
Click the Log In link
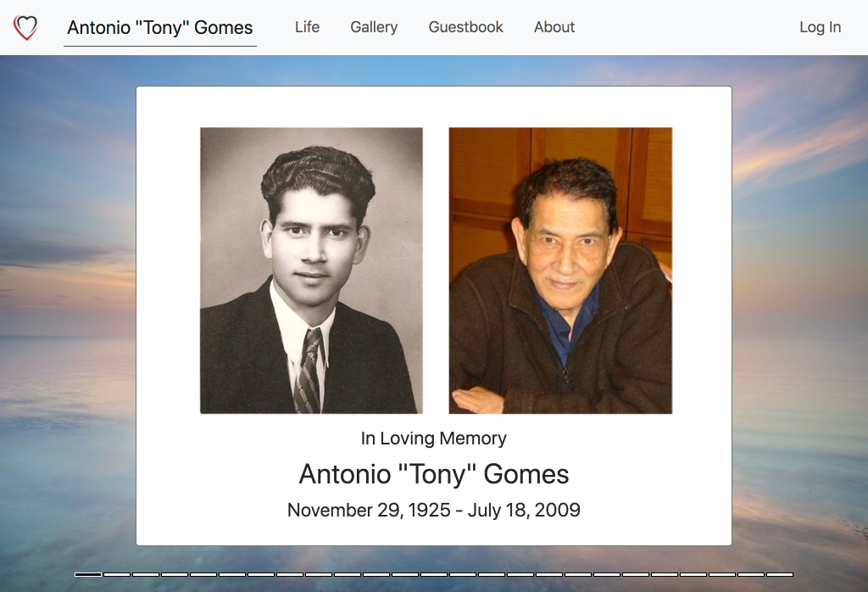(x=820, y=27)
